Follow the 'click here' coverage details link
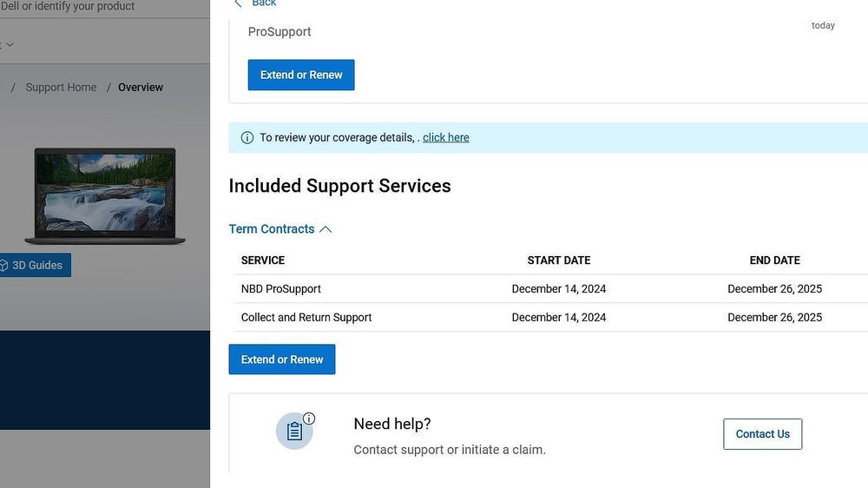868x488 pixels. [x=446, y=137]
